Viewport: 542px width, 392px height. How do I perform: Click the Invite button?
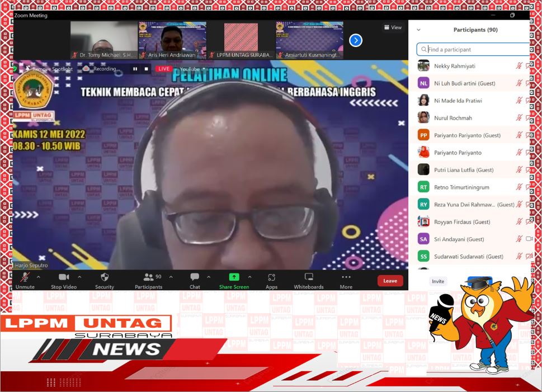click(438, 281)
